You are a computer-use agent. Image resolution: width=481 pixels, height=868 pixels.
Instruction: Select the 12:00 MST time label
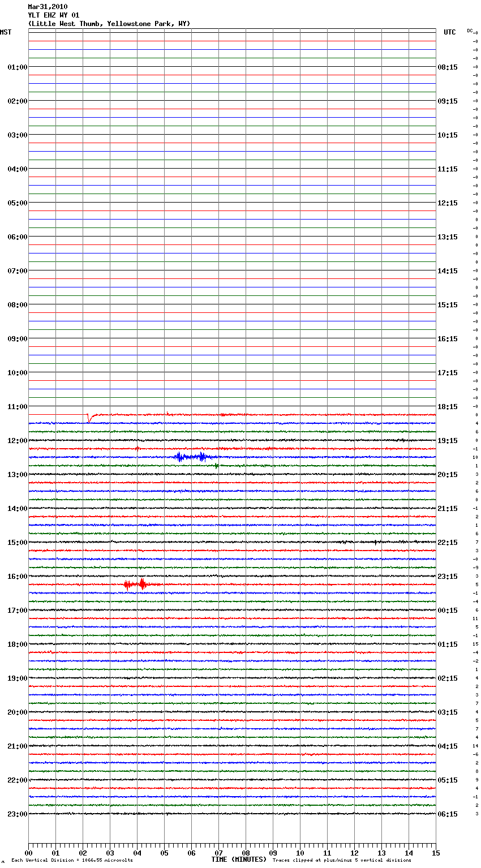point(18,441)
